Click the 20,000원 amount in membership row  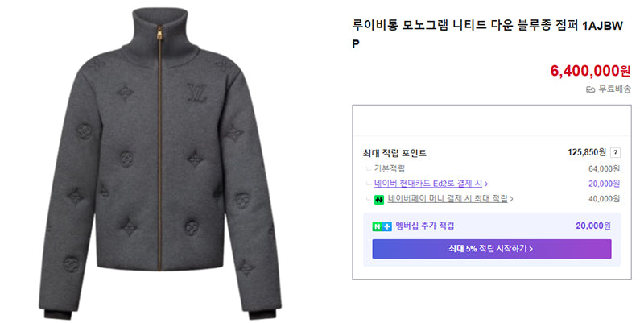[x=593, y=226]
